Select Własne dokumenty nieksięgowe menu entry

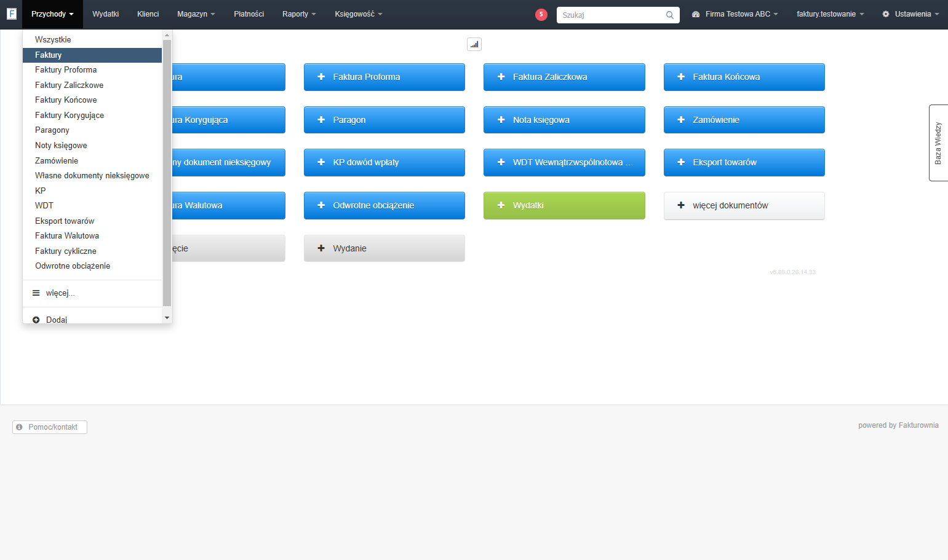click(92, 176)
